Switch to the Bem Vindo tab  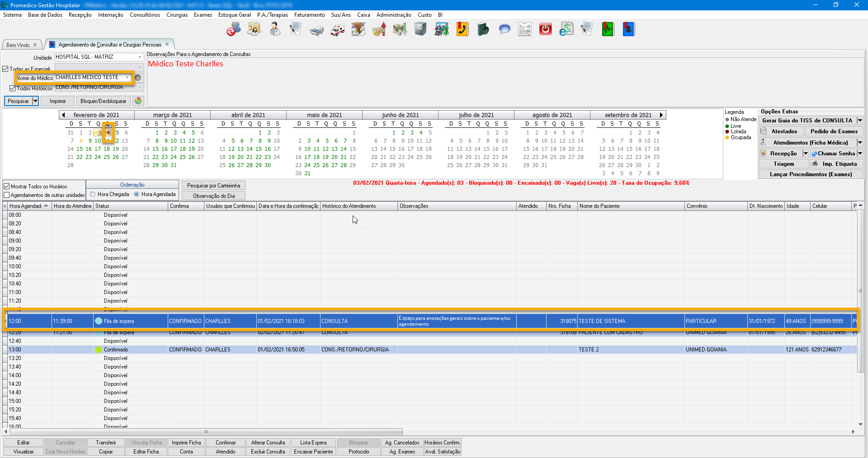(18, 45)
